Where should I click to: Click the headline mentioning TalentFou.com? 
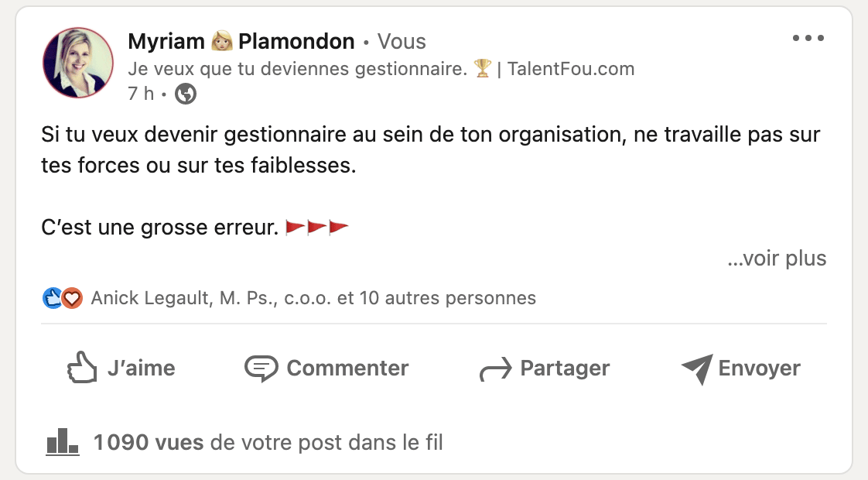(381, 69)
